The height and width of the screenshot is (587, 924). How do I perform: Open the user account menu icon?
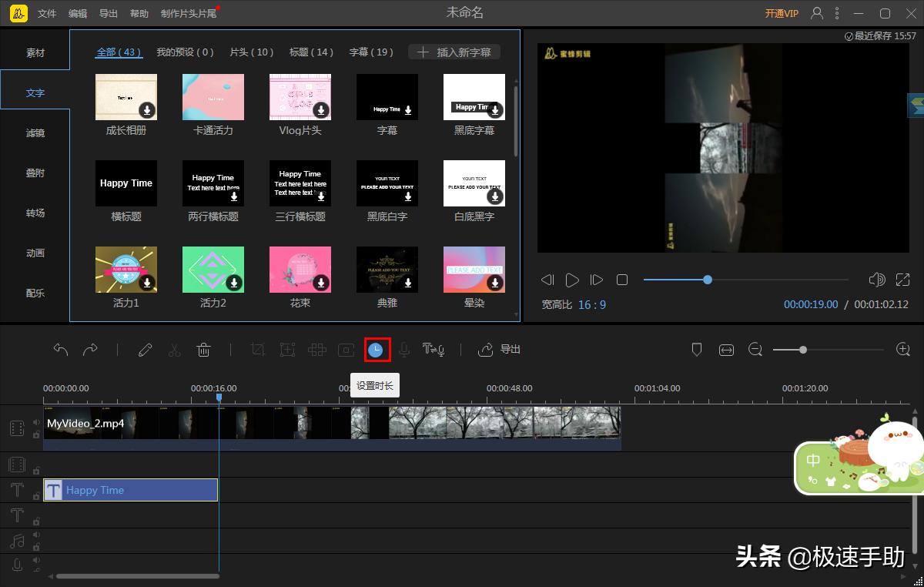pos(817,13)
